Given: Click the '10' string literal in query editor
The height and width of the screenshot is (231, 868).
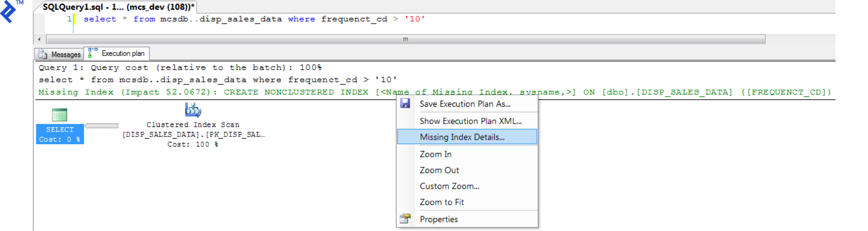Looking at the screenshot, I should pyautogui.click(x=414, y=19).
